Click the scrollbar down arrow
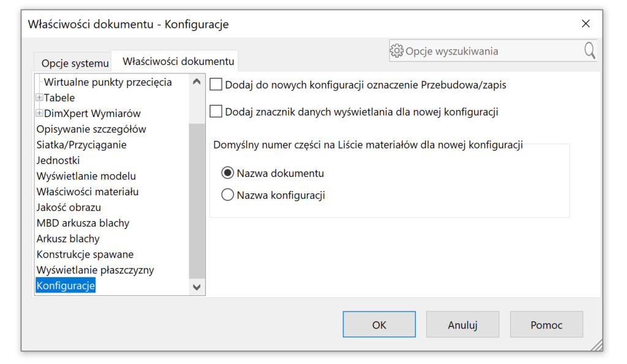Image resolution: width=627 pixels, height=364 pixels. pos(197,288)
